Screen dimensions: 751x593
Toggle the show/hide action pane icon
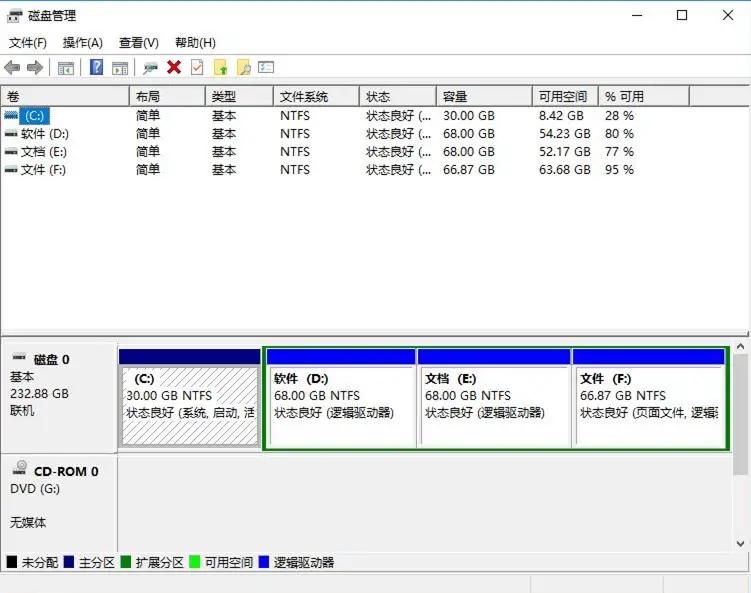tap(120, 68)
